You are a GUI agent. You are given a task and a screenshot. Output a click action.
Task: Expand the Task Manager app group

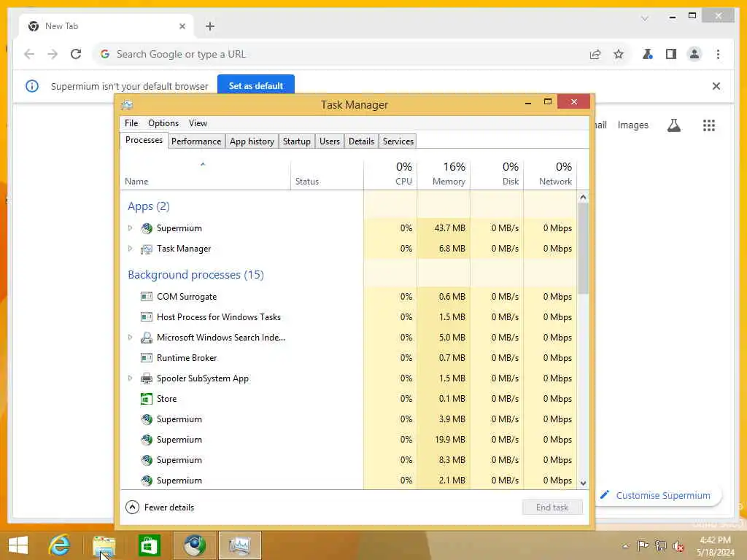130,249
